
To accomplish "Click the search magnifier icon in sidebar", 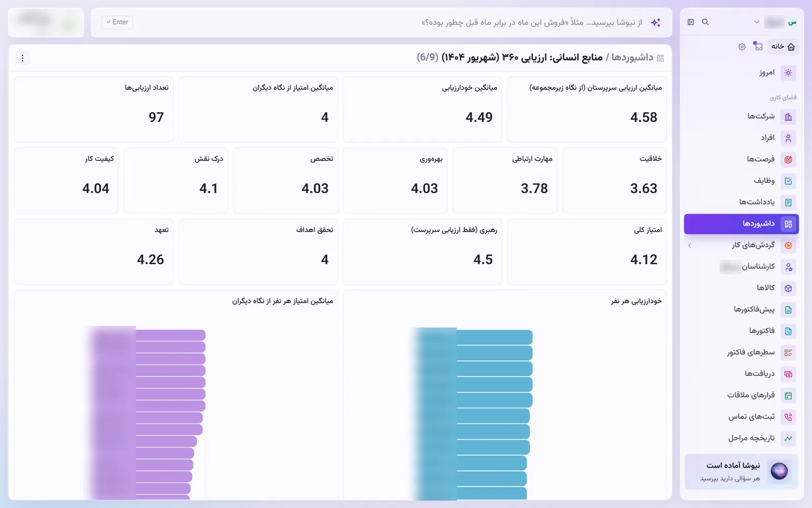I will [705, 22].
